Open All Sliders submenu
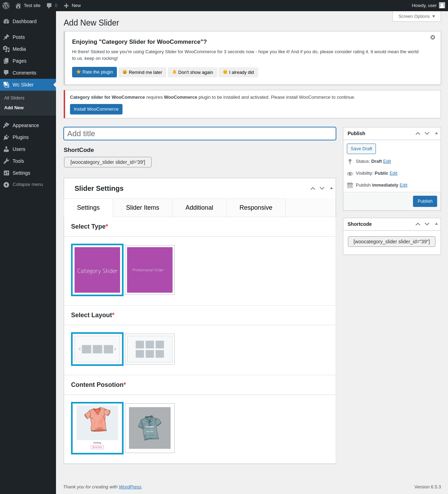The image size is (448, 494). (14, 98)
